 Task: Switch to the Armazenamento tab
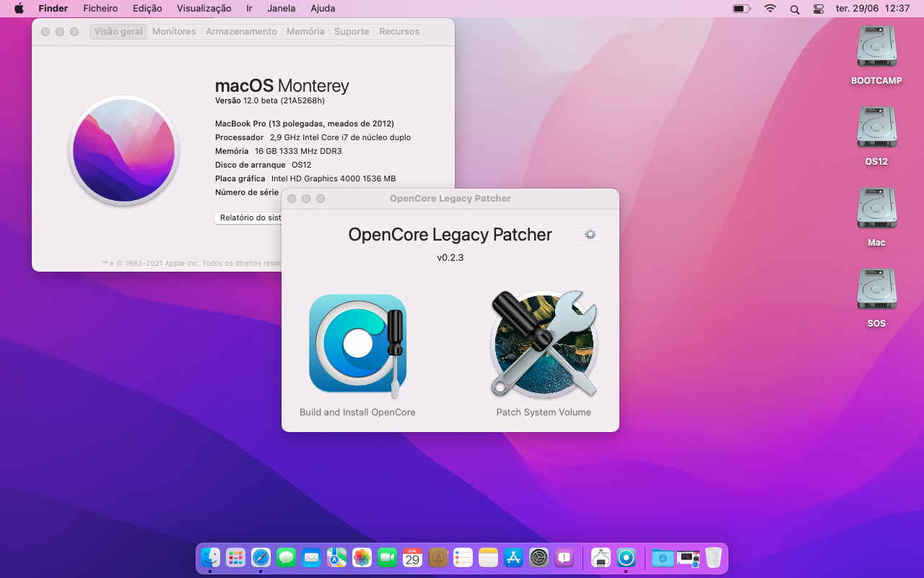coord(241,32)
